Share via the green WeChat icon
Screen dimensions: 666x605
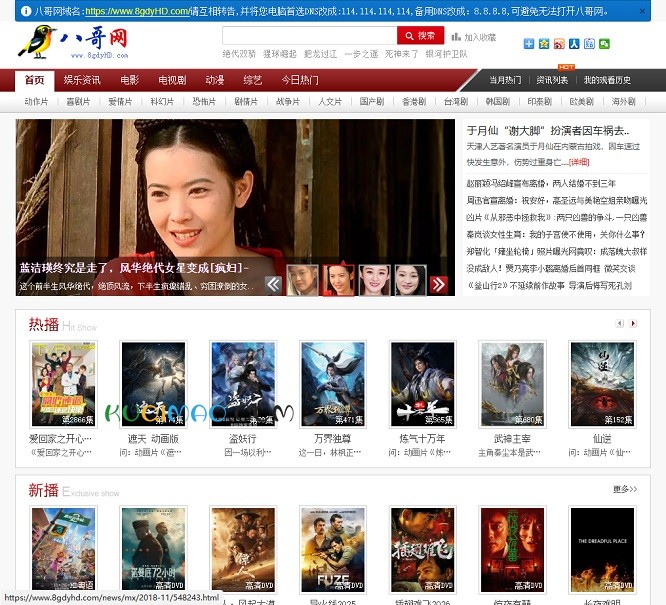[604, 43]
